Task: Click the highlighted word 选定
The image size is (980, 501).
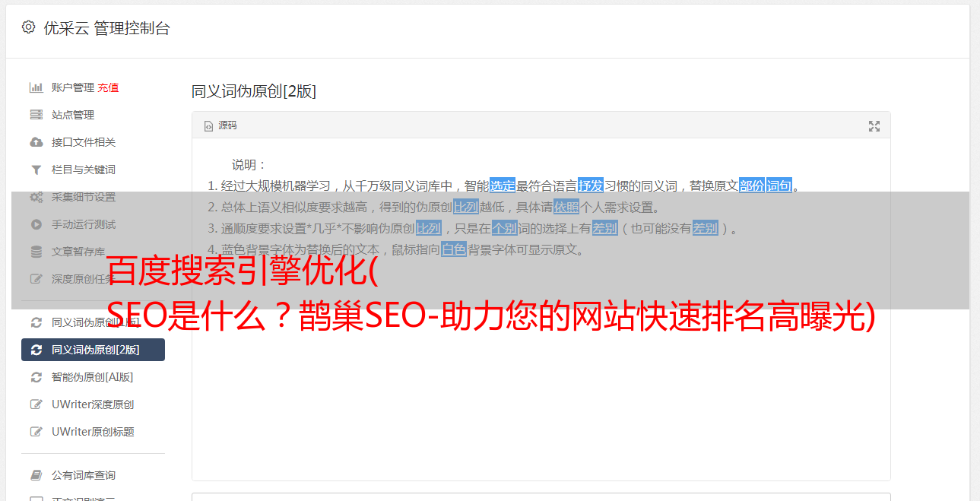Action: pos(503,185)
